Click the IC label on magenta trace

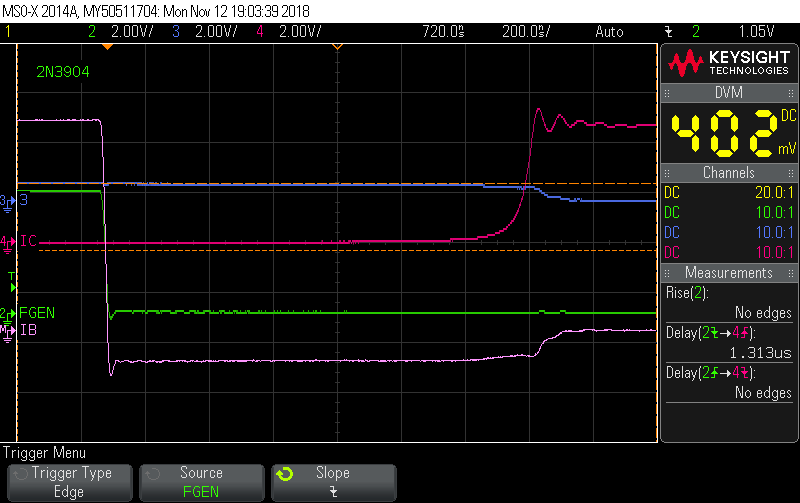tap(28, 241)
